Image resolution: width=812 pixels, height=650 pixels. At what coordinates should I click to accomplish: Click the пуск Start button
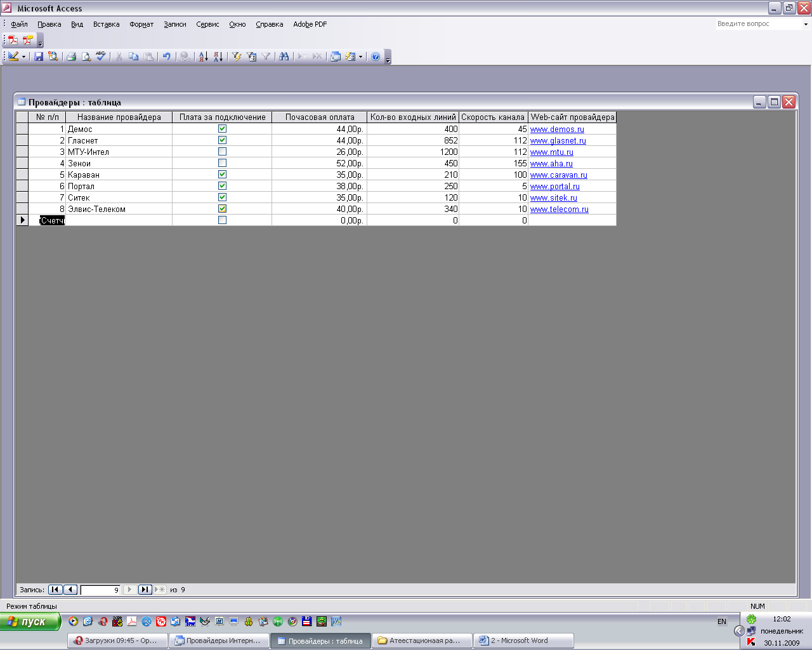click(x=30, y=621)
